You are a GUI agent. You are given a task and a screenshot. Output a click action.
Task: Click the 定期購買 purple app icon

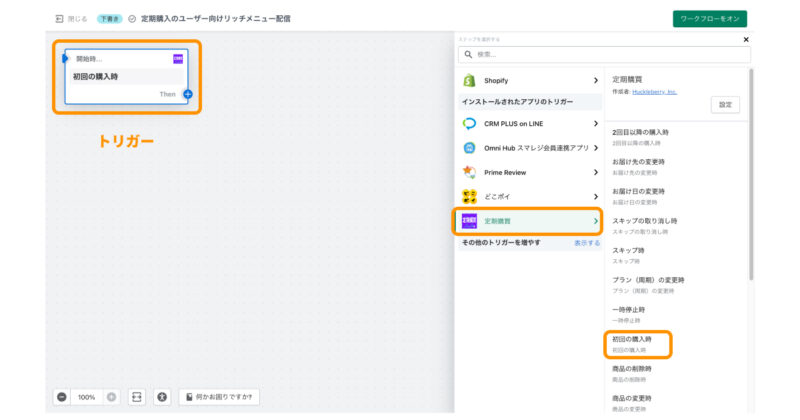pos(469,221)
